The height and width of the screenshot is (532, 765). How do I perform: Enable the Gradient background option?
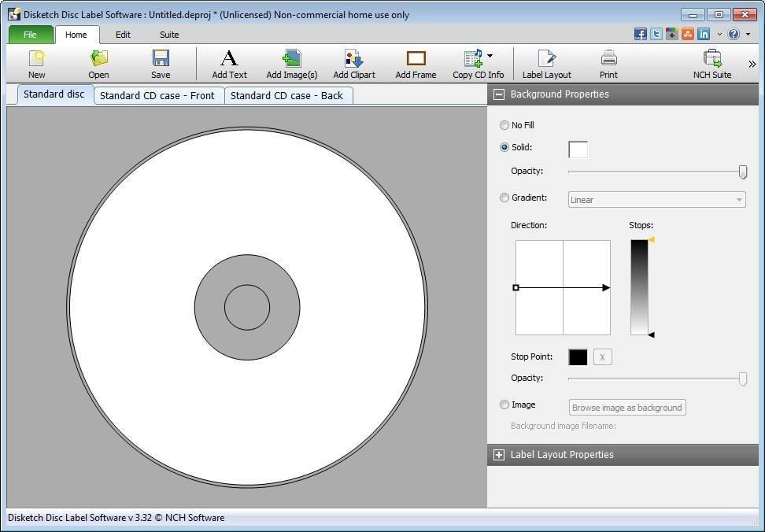(504, 198)
